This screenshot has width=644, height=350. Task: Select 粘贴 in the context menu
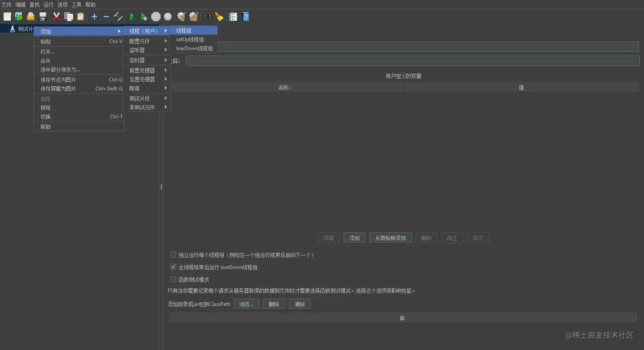pos(79,41)
